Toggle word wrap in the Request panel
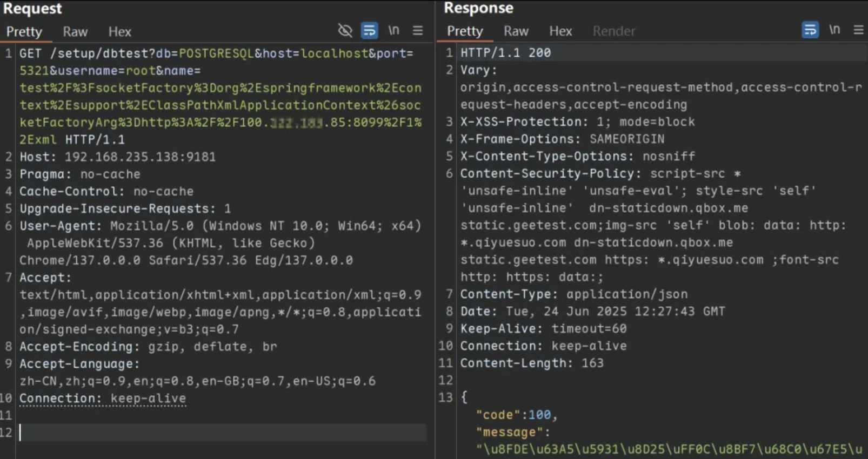 click(x=369, y=31)
